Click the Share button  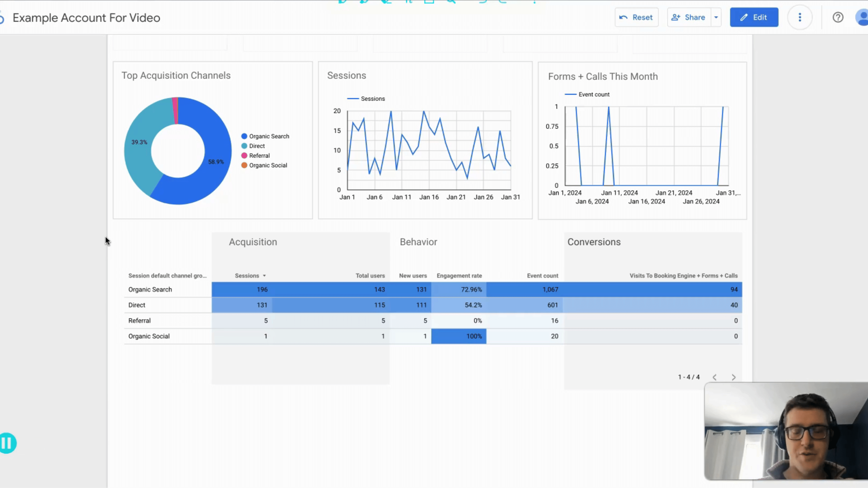[689, 18]
